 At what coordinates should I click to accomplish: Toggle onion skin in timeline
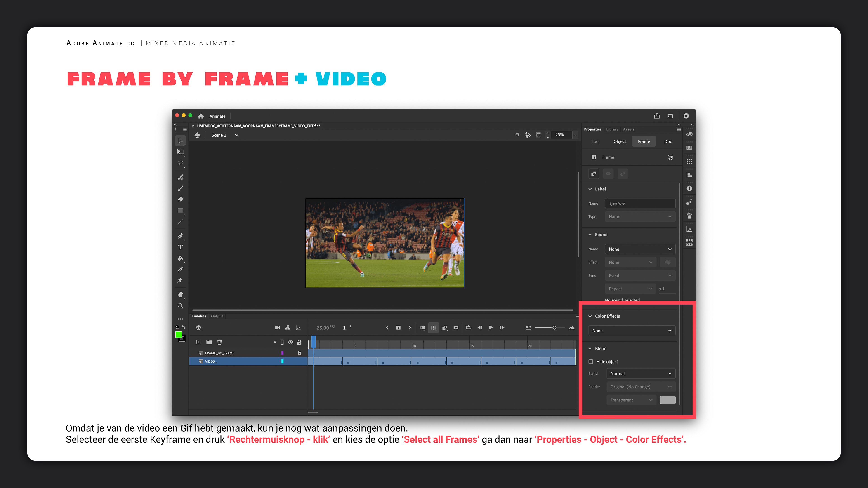pyautogui.click(x=422, y=328)
